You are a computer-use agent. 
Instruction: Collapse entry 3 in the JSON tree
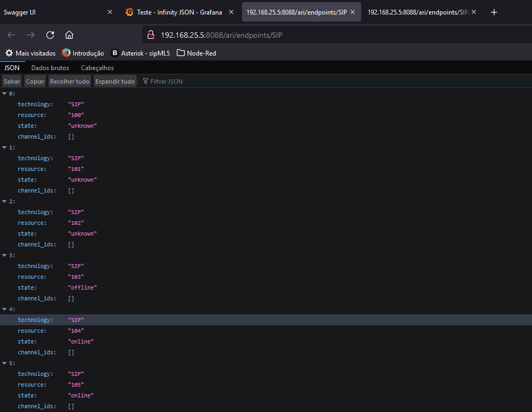(x=4, y=255)
